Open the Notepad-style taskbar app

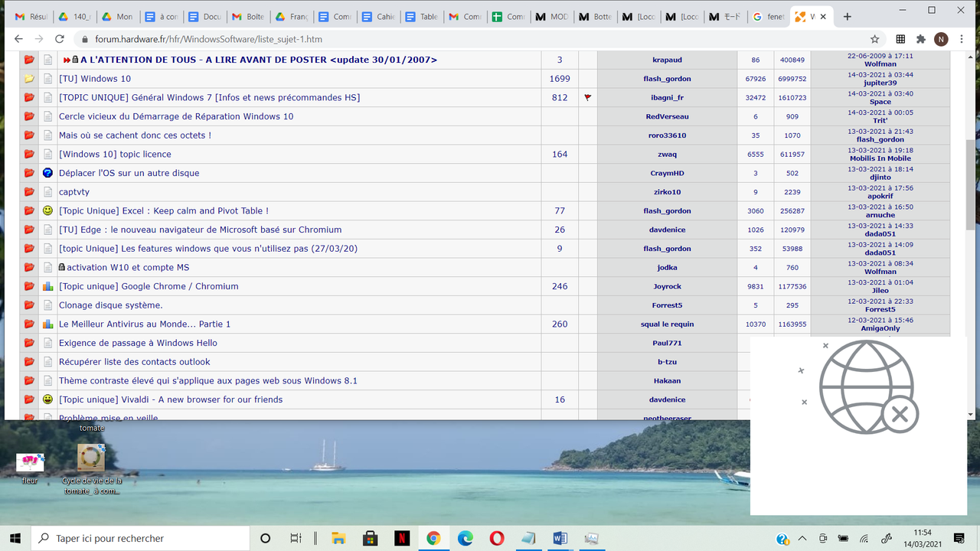[528, 538]
